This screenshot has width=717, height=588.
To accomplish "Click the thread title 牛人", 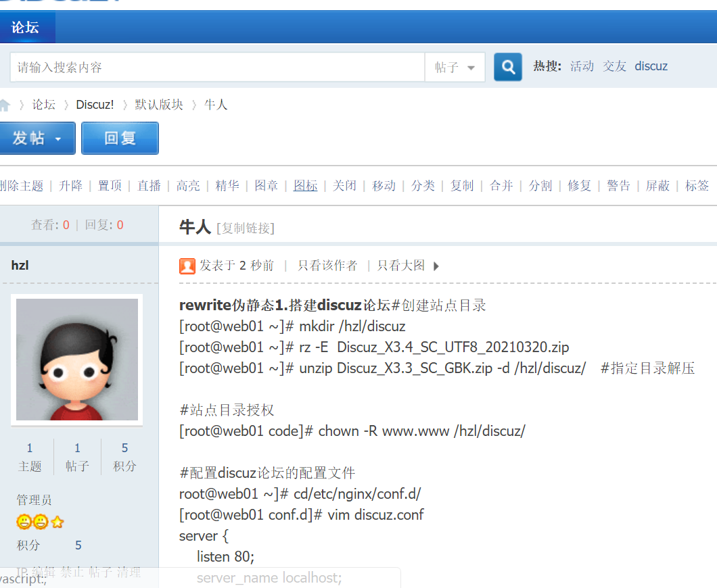I will click(x=195, y=227).
